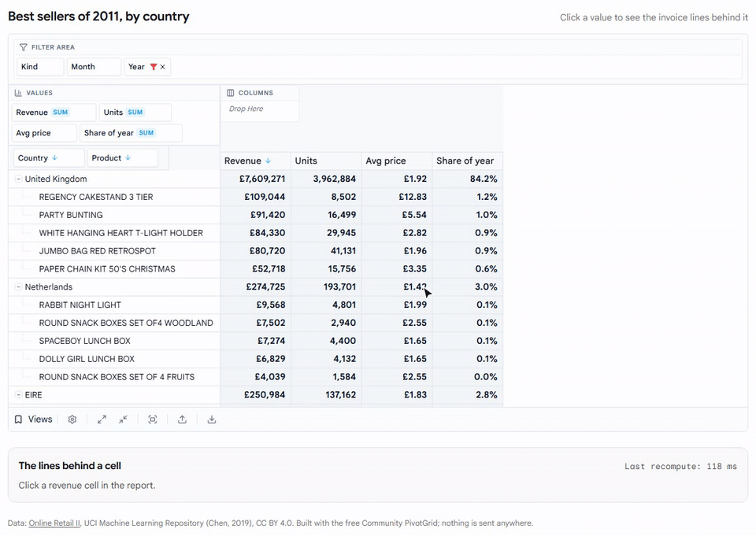Click revenue cell £84,330
Viewport: 756px width, 536px height.
(255, 233)
